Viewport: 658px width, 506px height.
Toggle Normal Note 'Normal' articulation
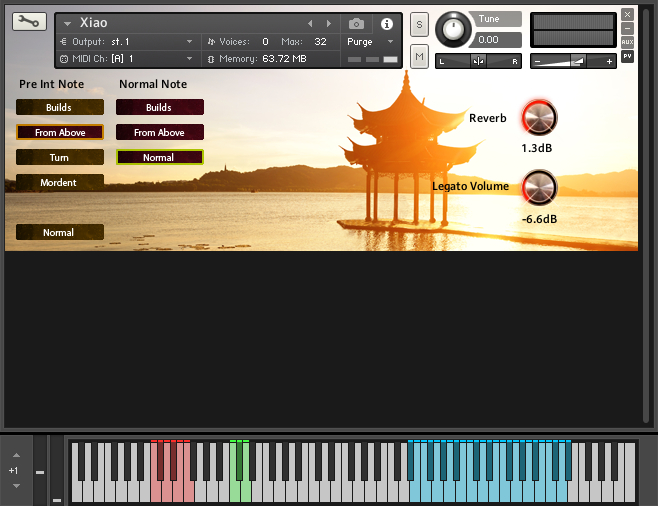coord(159,157)
